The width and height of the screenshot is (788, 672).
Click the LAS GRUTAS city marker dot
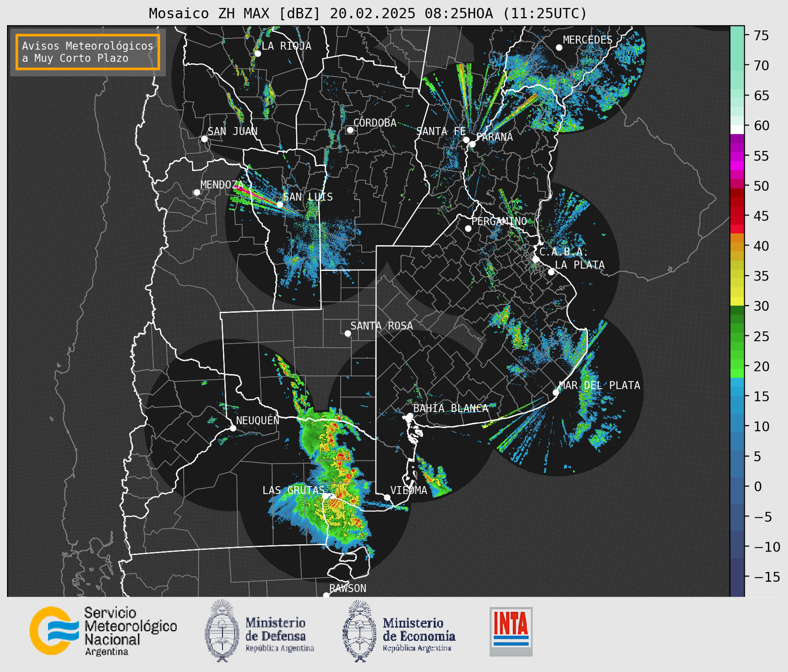tap(326, 496)
